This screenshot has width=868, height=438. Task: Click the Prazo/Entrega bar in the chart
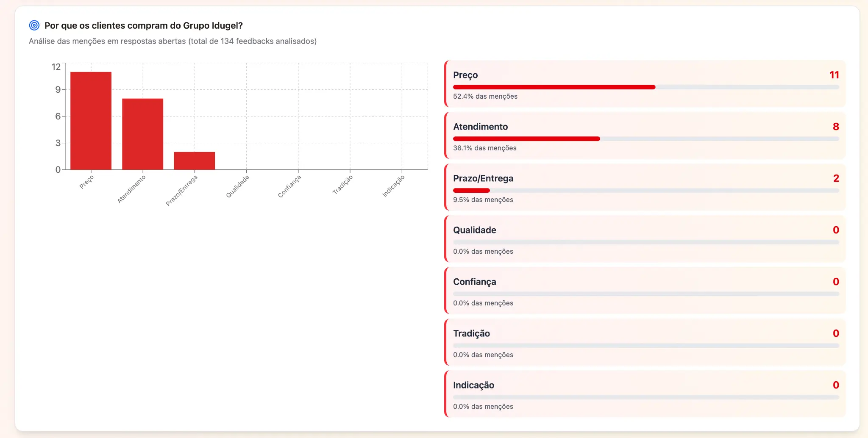tap(194, 161)
